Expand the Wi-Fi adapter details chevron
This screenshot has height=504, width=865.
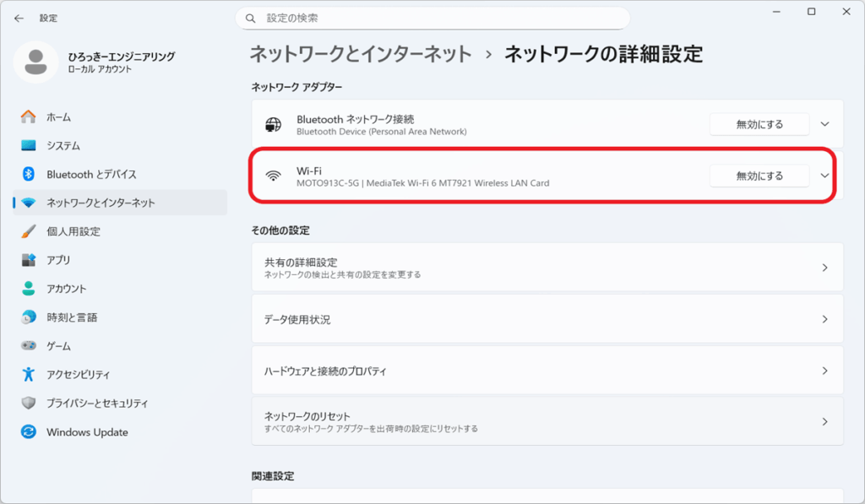824,176
